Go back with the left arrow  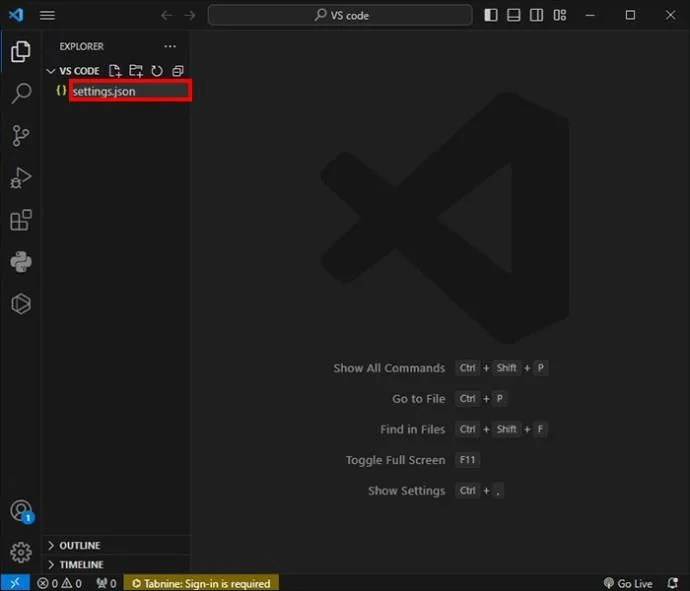[x=166, y=15]
